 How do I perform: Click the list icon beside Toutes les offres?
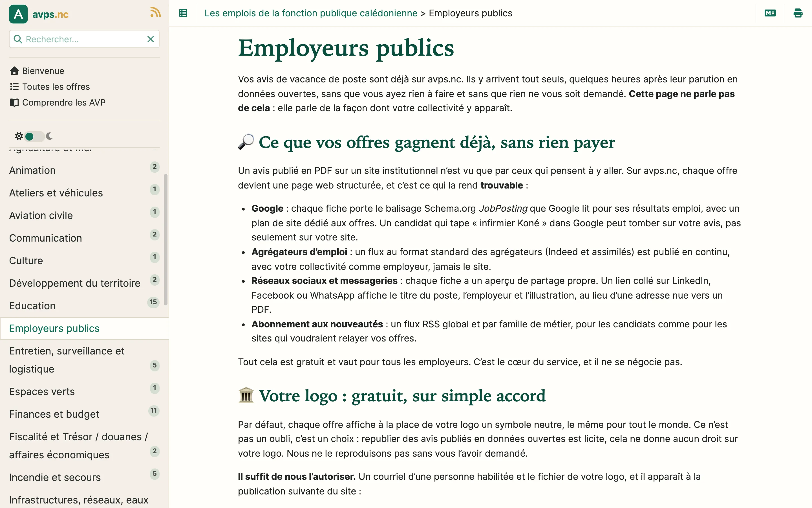coord(14,87)
